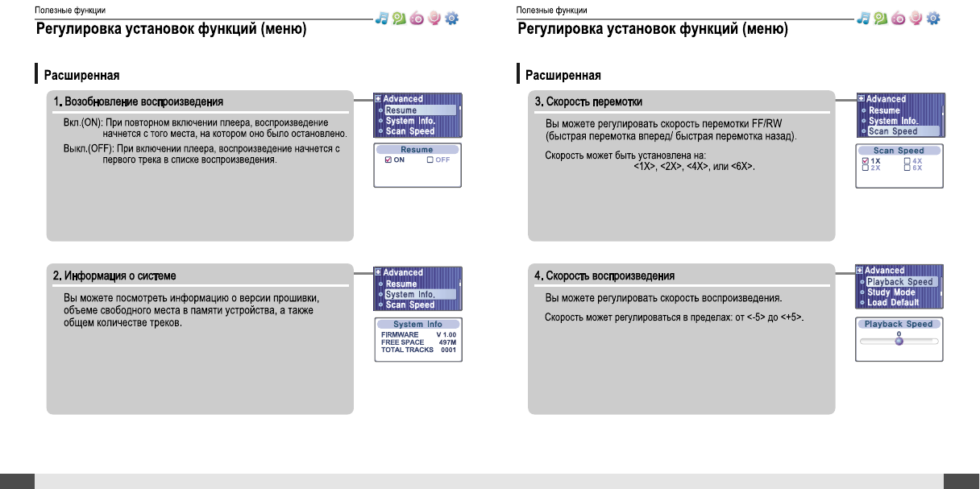
Task: Click the heading '4. Скорость воспроизведения'
Action: 605,276
